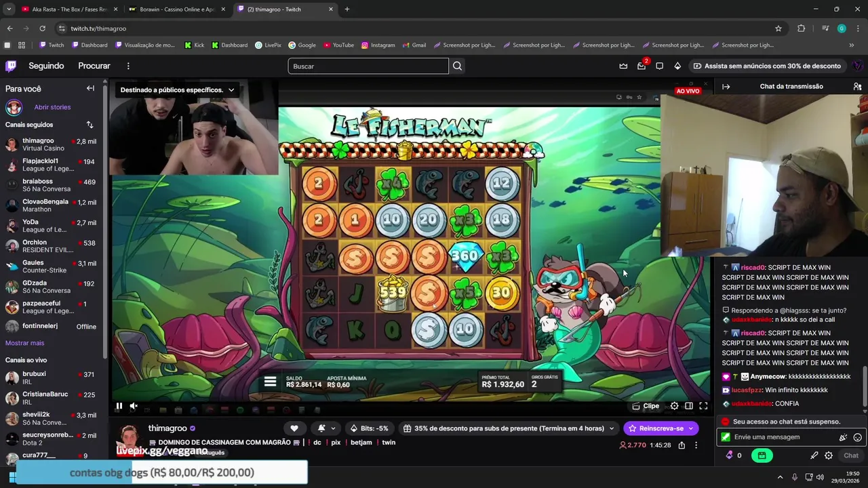
Task: Pause the stream video
Action: coord(119,406)
